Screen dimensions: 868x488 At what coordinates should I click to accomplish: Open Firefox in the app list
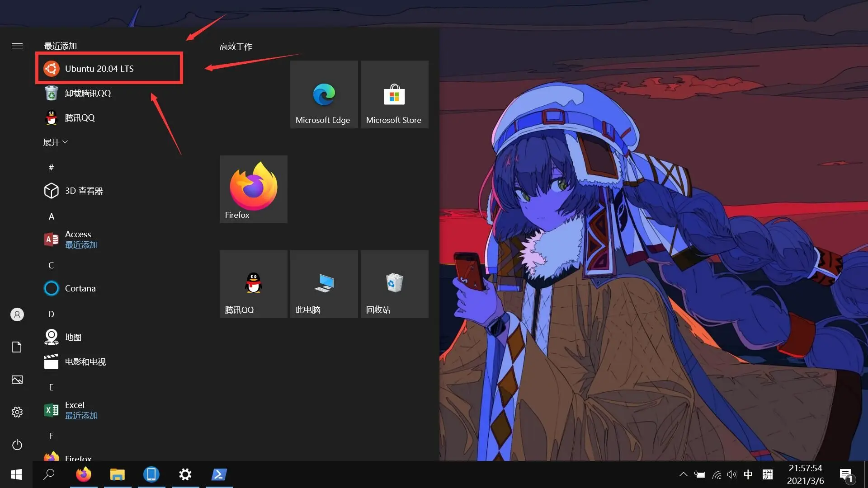(109, 455)
